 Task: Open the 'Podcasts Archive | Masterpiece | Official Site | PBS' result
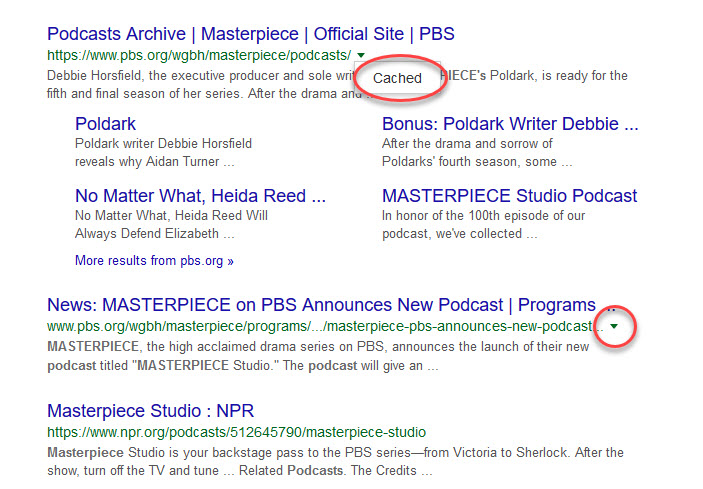coord(251,34)
